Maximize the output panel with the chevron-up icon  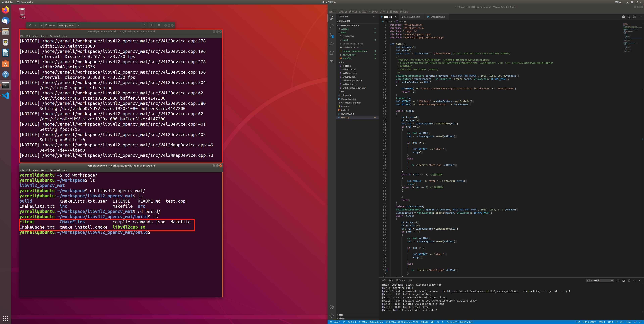(x=634, y=280)
